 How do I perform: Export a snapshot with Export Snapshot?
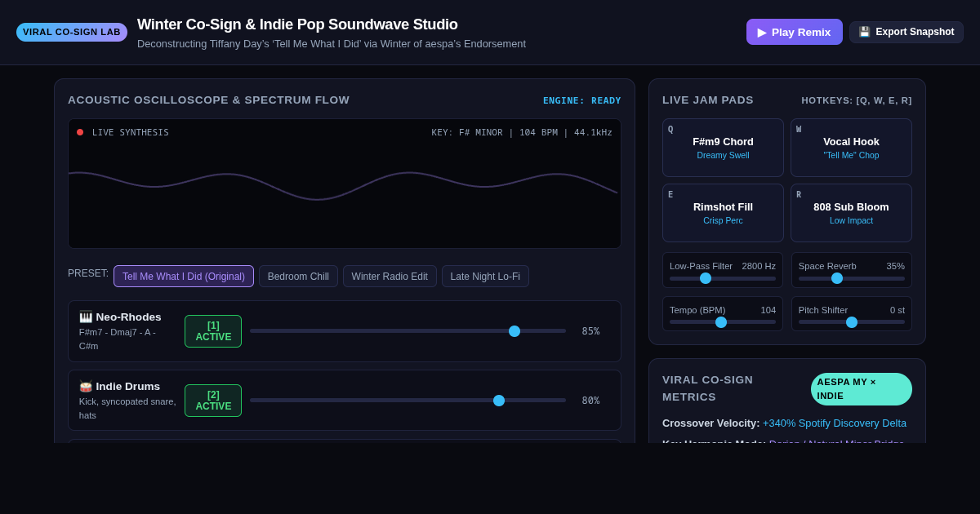pos(906,32)
